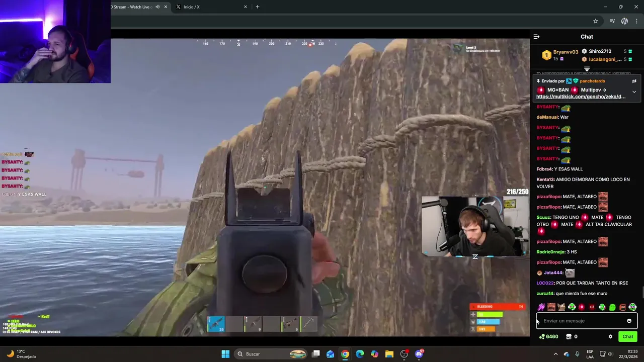Open the browser media controls icon

612,21
